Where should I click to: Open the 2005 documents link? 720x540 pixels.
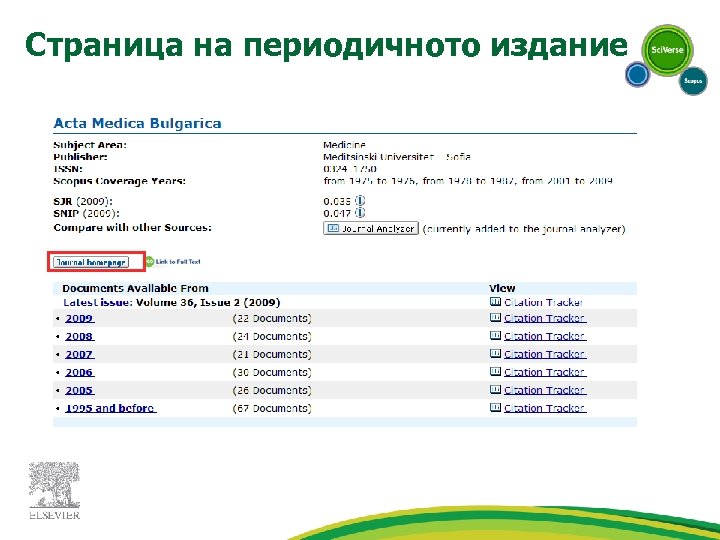point(79,390)
